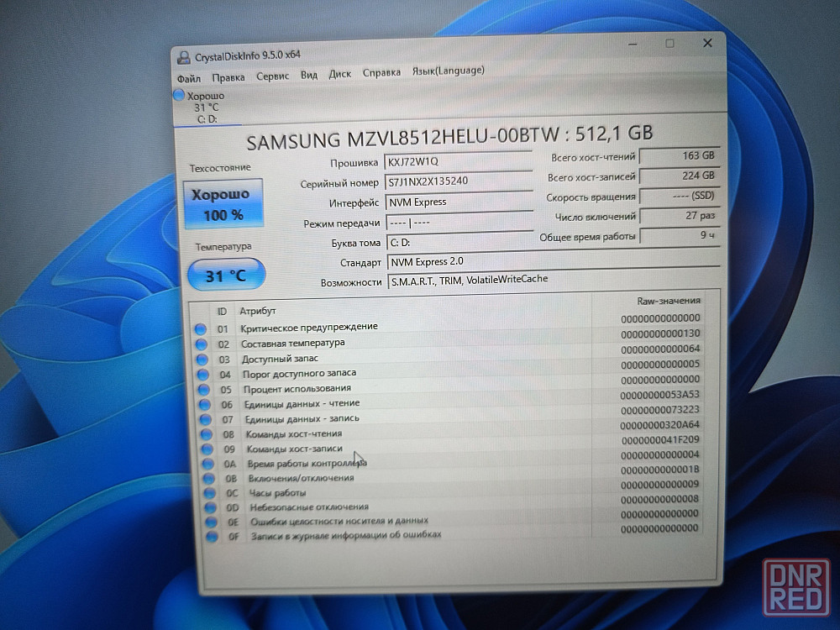
Task: Click the status dot for Команды хост-чтения
Action: [207, 434]
